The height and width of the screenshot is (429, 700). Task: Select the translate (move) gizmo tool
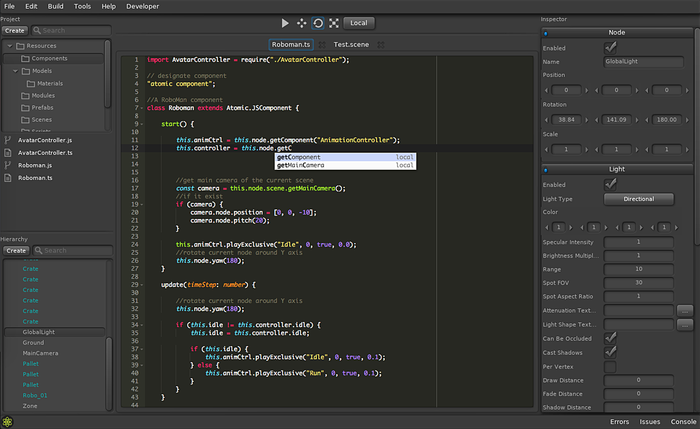[302, 22]
